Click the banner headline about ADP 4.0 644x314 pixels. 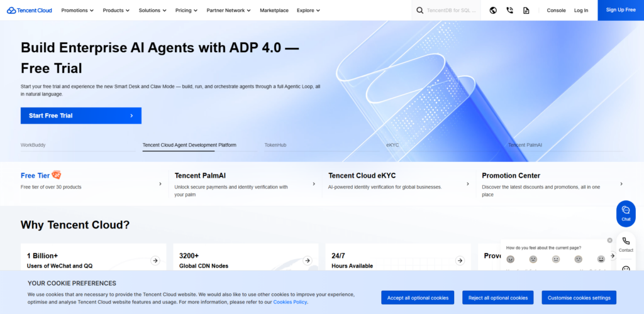pos(160,58)
